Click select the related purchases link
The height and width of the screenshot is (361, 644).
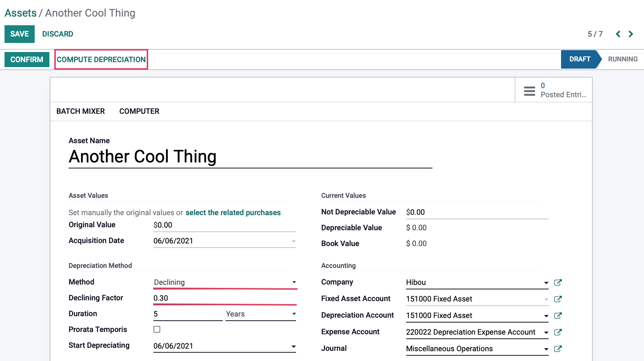coord(233,213)
